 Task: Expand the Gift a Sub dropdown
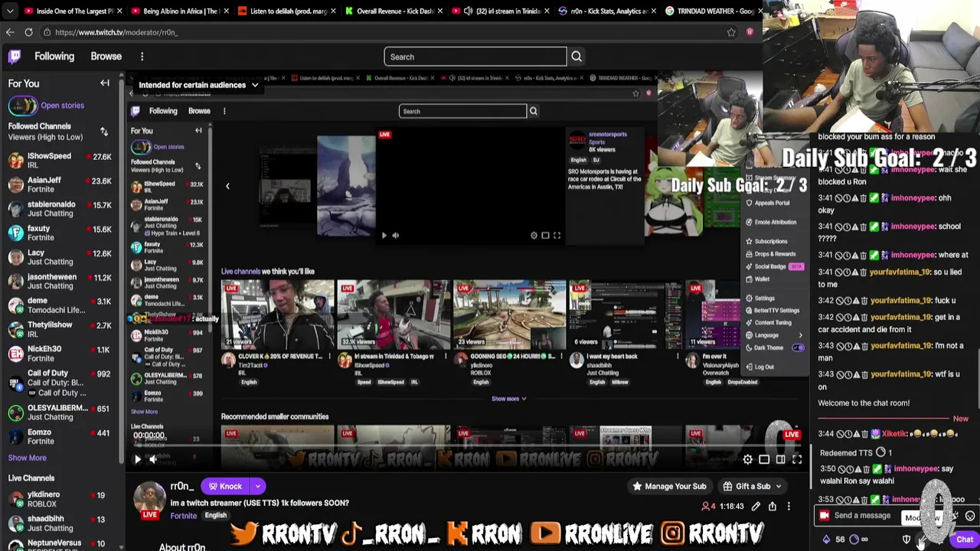(779, 486)
